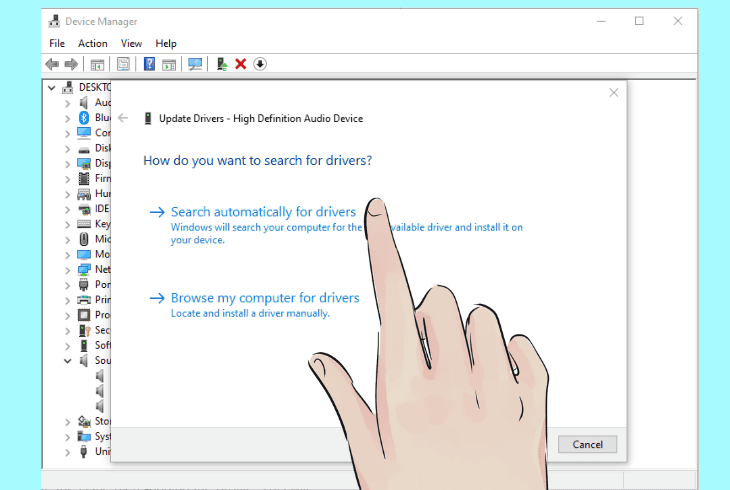The image size is (730, 490).
Task: Click the Bluetooth icon in the device tree
Action: (84, 118)
